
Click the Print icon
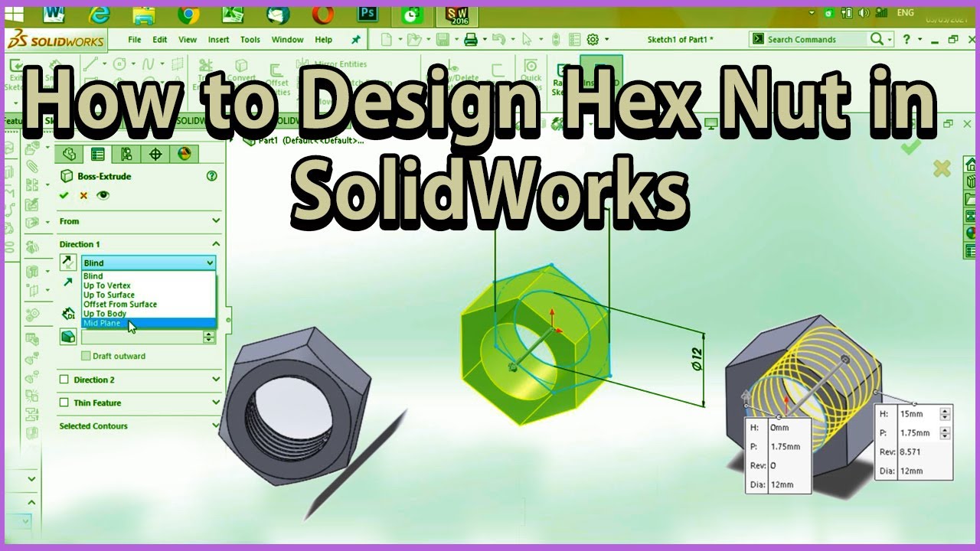[470, 40]
